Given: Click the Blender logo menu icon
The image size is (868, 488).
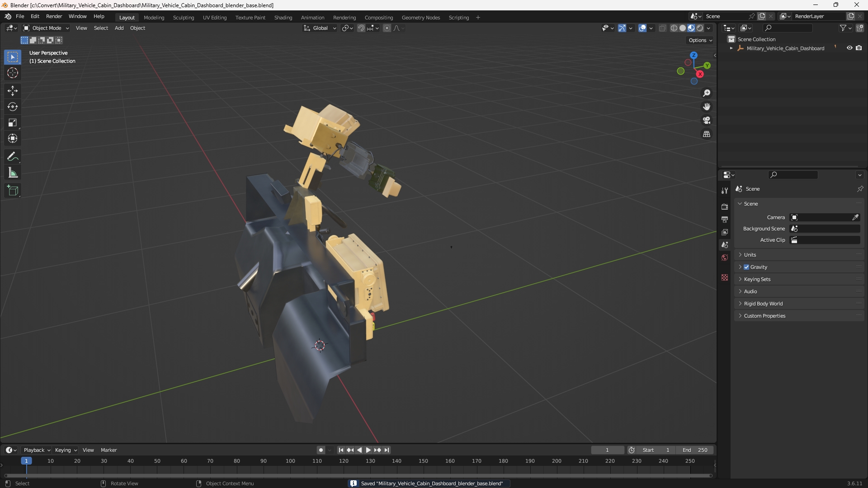Looking at the screenshot, I should [8, 16].
